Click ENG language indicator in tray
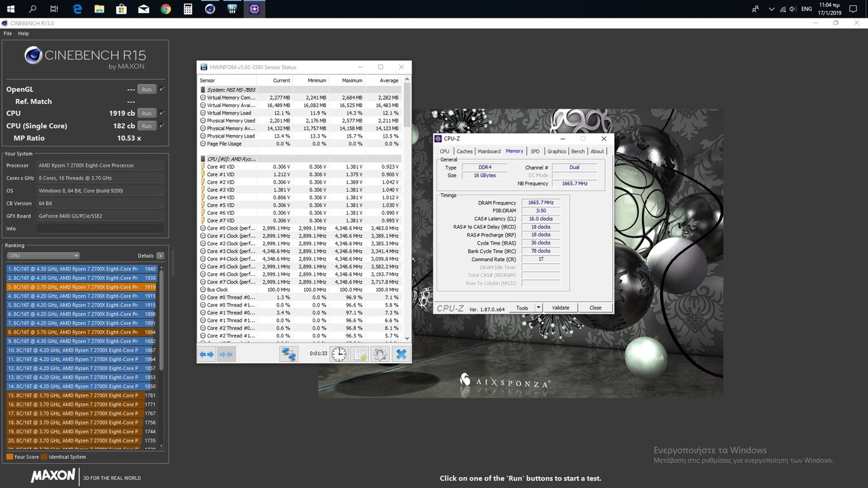The width and height of the screenshot is (868, 488). click(x=806, y=9)
